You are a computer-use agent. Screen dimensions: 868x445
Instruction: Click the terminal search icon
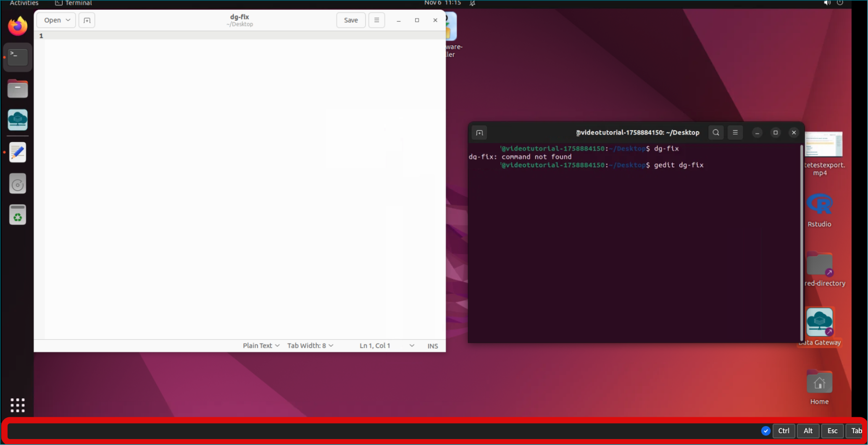tap(716, 132)
